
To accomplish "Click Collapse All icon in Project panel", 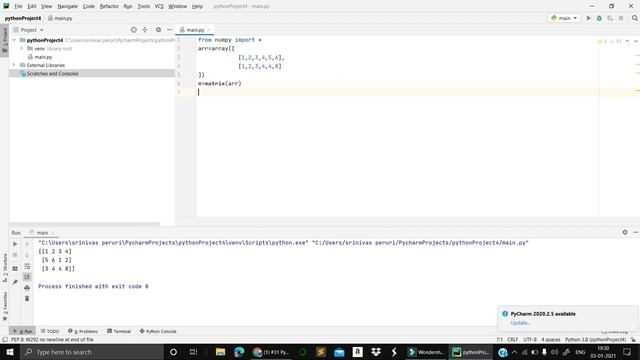I will [x=144, y=30].
